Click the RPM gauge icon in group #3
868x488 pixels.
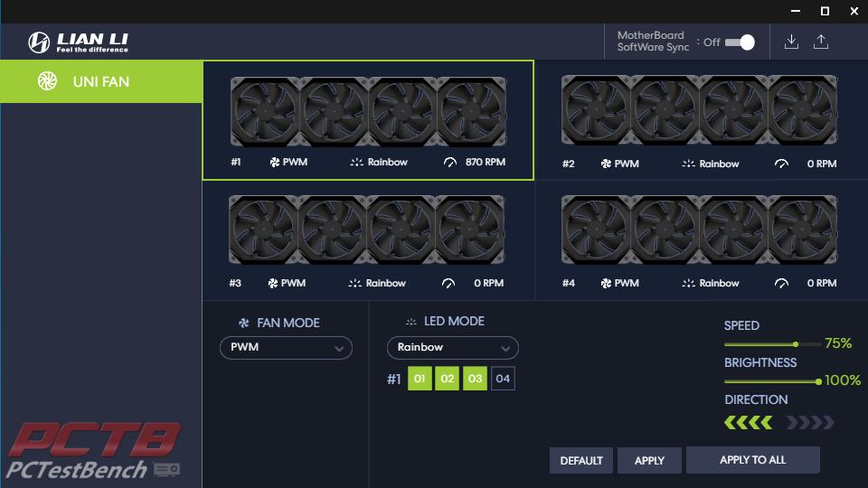[448, 283]
